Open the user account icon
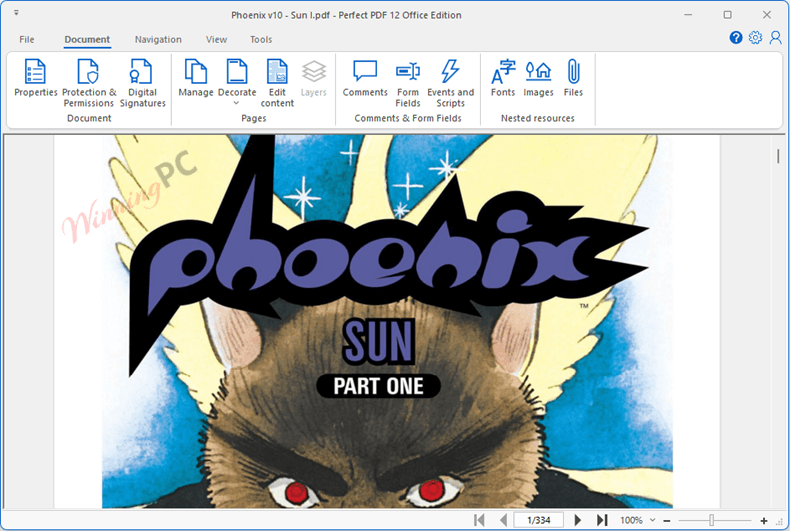 click(x=775, y=38)
